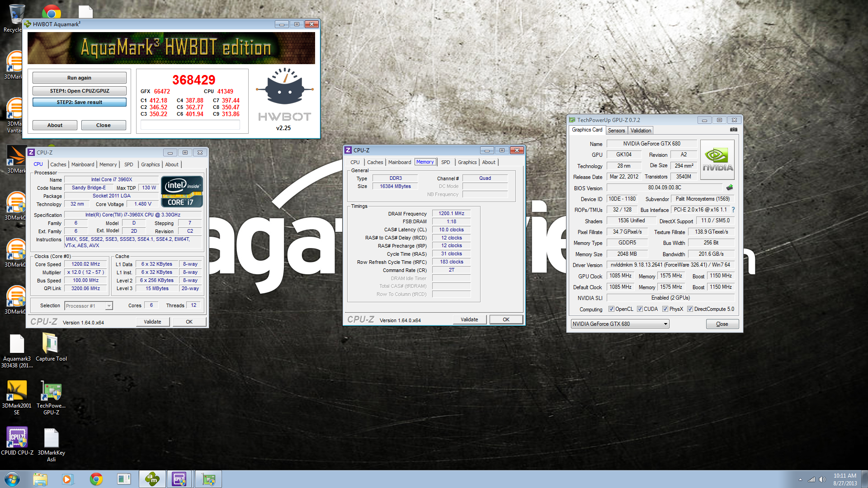This screenshot has width=868, height=488.
Task: Open 3DMark2001 SE desktop shortcut
Action: [x=17, y=397]
